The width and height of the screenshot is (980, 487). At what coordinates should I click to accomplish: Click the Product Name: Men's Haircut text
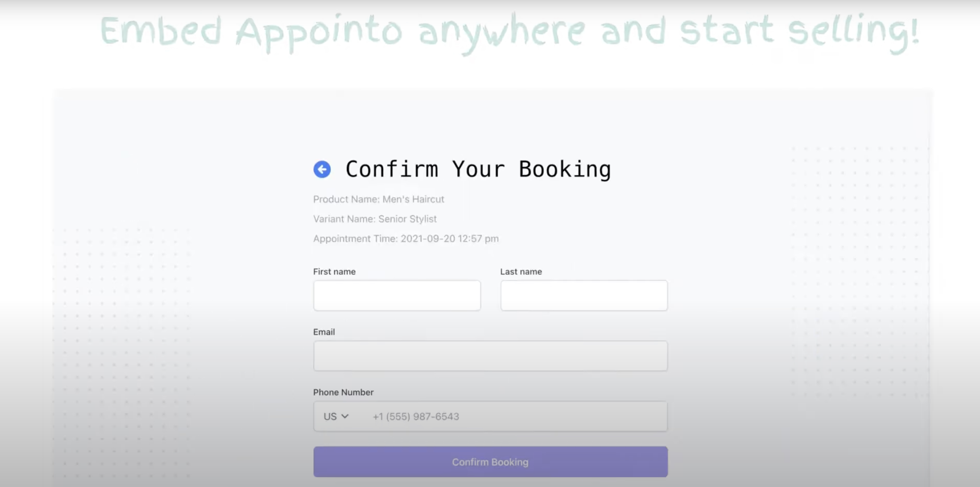pos(378,199)
